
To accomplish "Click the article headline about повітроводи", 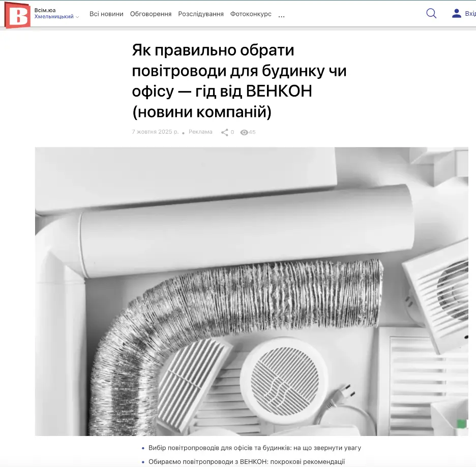I will pyautogui.click(x=239, y=81).
